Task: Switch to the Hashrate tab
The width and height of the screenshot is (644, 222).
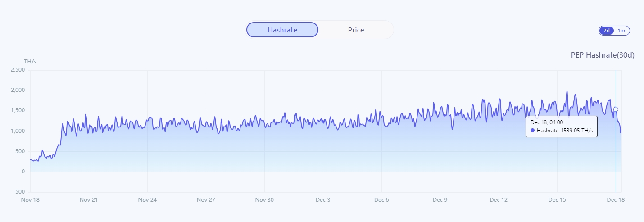Action: [x=282, y=30]
